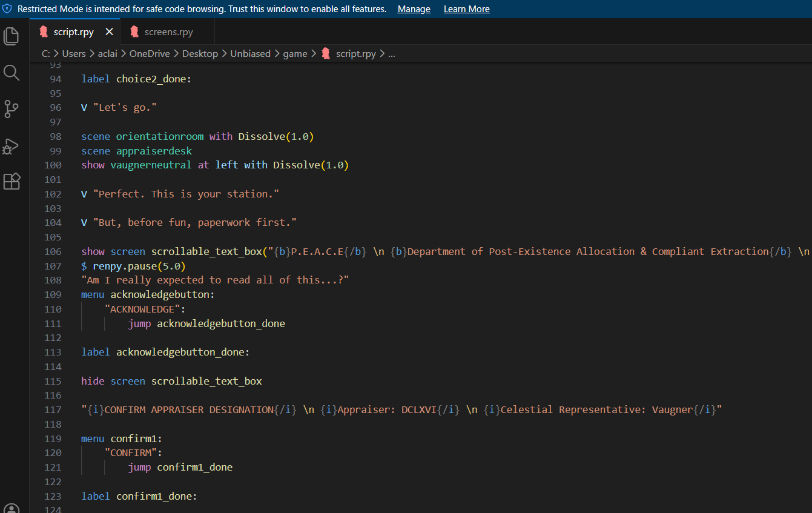Click line number 106 in gutter
This screenshot has height=513, width=812.
[54, 251]
